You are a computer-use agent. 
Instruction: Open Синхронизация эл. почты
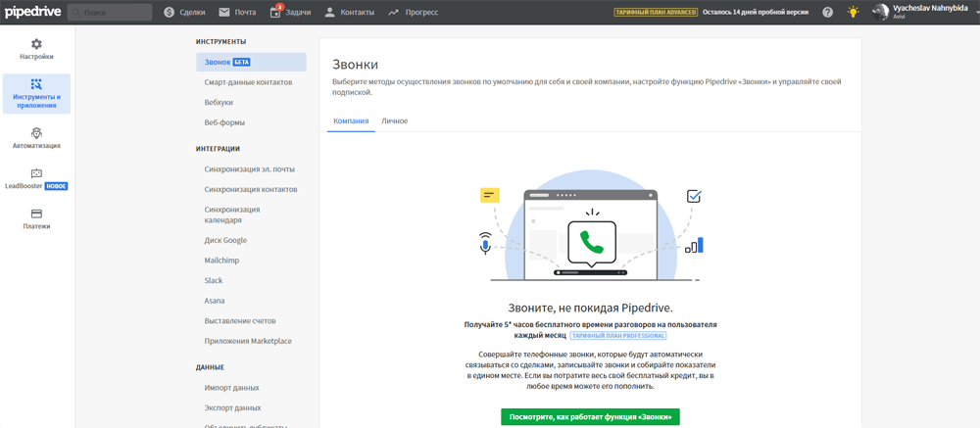249,168
